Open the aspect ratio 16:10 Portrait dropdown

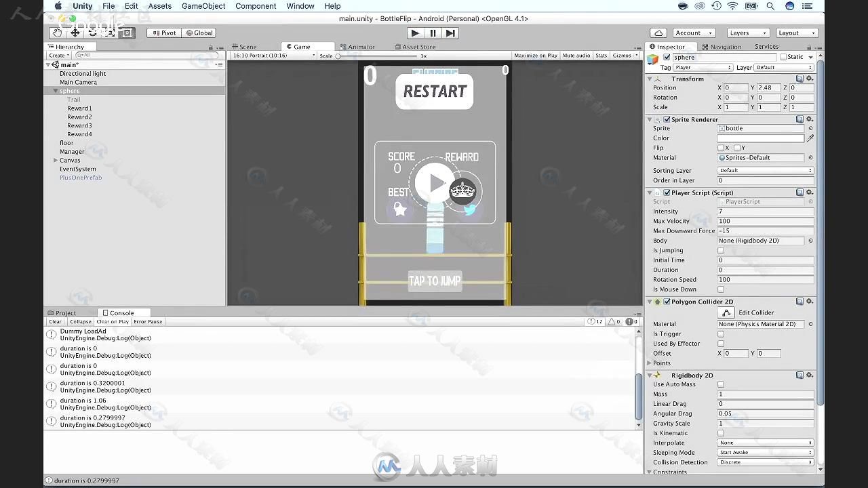pyautogui.click(x=274, y=56)
